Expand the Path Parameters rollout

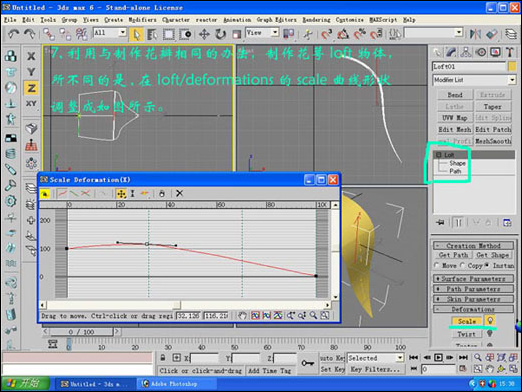473,289
